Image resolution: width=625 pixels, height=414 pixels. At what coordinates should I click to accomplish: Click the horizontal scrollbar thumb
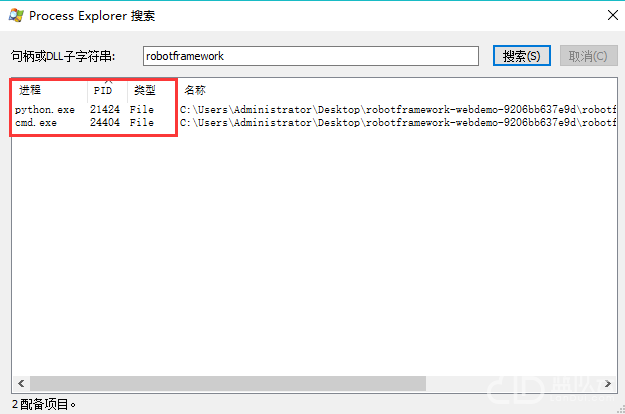click(228, 383)
